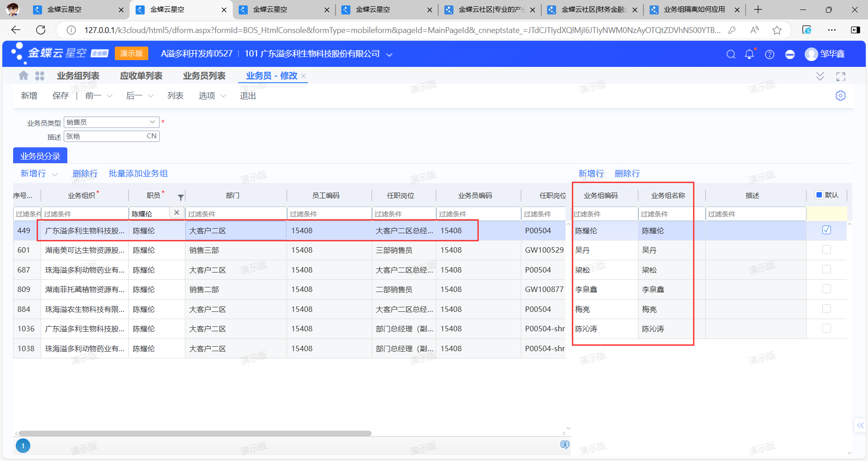Image resolution: width=868 pixels, height=461 pixels.
Task: Expand the 后一 dropdown arrow
Action: [x=151, y=96]
